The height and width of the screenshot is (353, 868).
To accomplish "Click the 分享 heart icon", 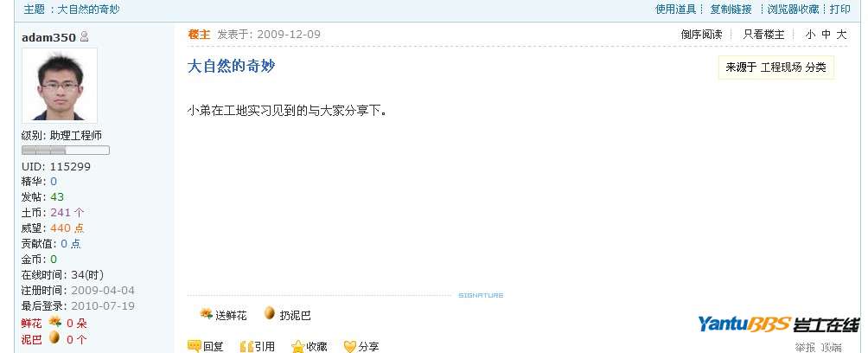I will click(349, 347).
